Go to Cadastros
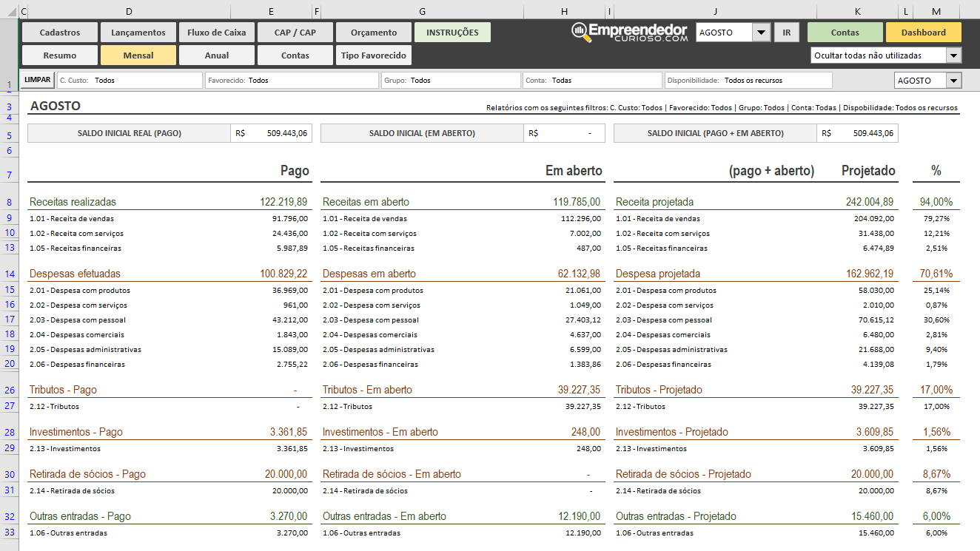The width and height of the screenshot is (980, 551). click(x=59, y=32)
